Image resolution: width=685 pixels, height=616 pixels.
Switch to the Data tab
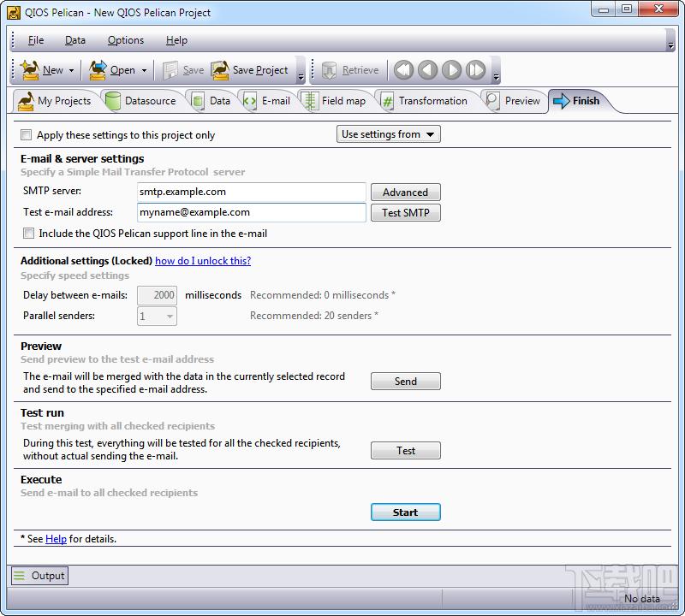click(211, 101)
